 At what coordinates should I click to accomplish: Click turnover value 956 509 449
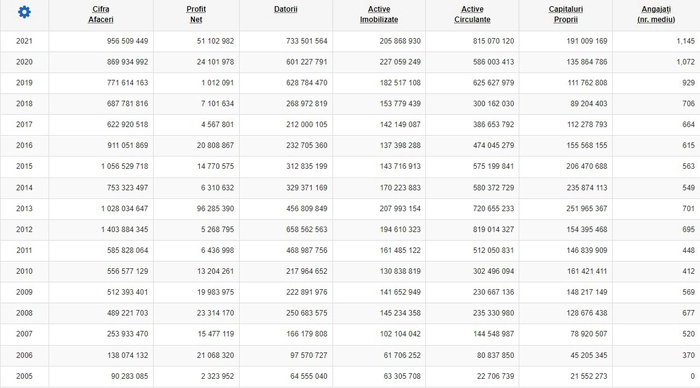[127, 41]
